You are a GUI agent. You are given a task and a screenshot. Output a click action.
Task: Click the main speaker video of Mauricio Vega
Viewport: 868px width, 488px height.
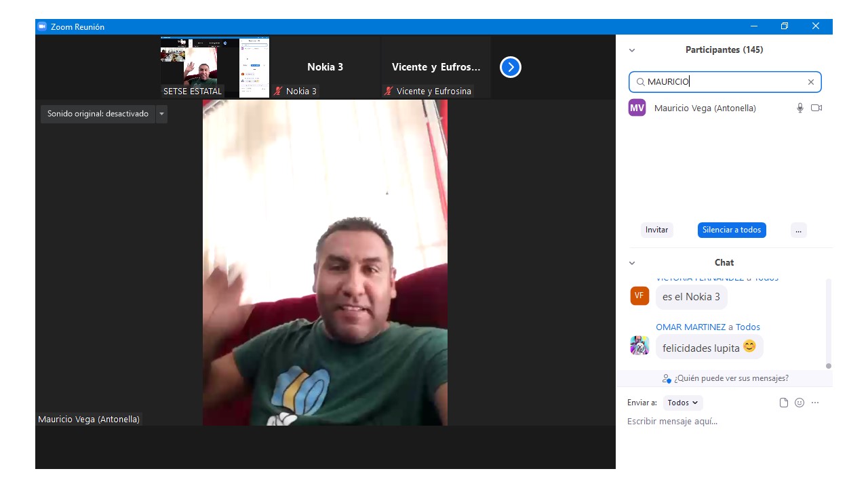(325, 263)
